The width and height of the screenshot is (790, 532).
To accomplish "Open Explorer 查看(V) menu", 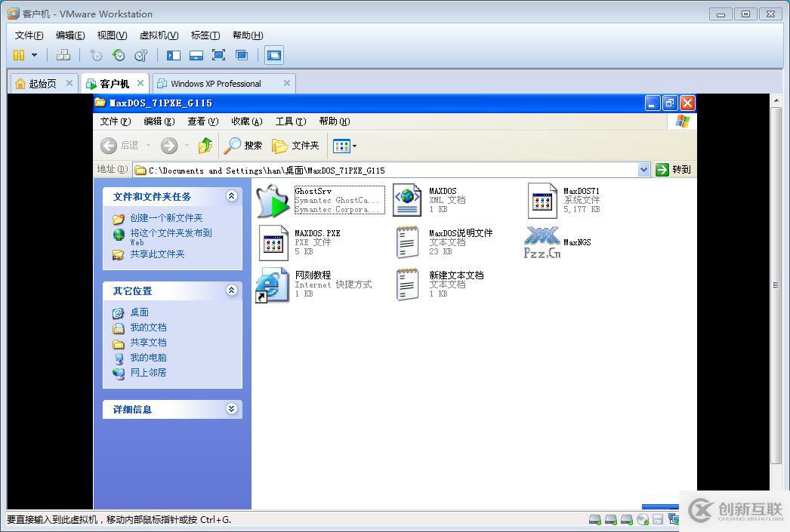I will pyautogui.click(x=202, y=121).
